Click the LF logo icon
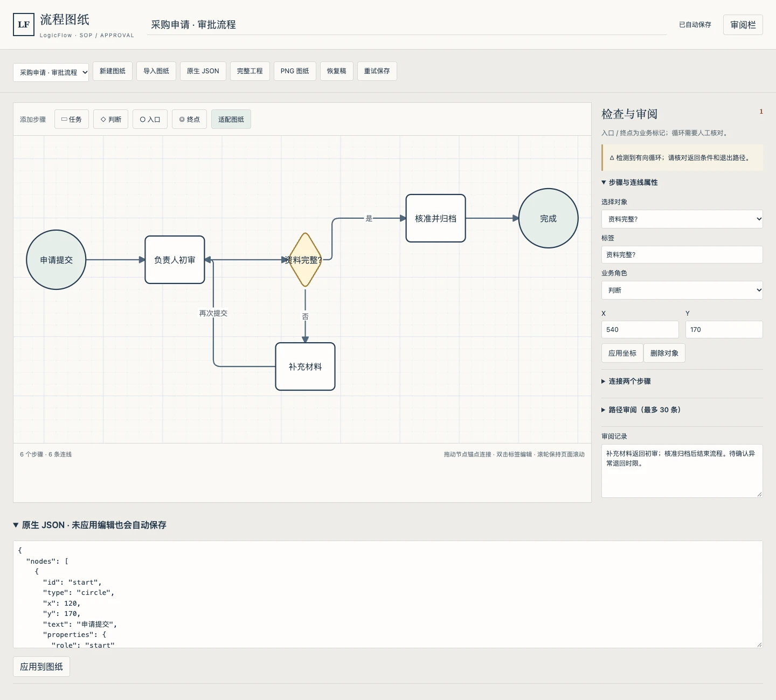 point(24,25)
